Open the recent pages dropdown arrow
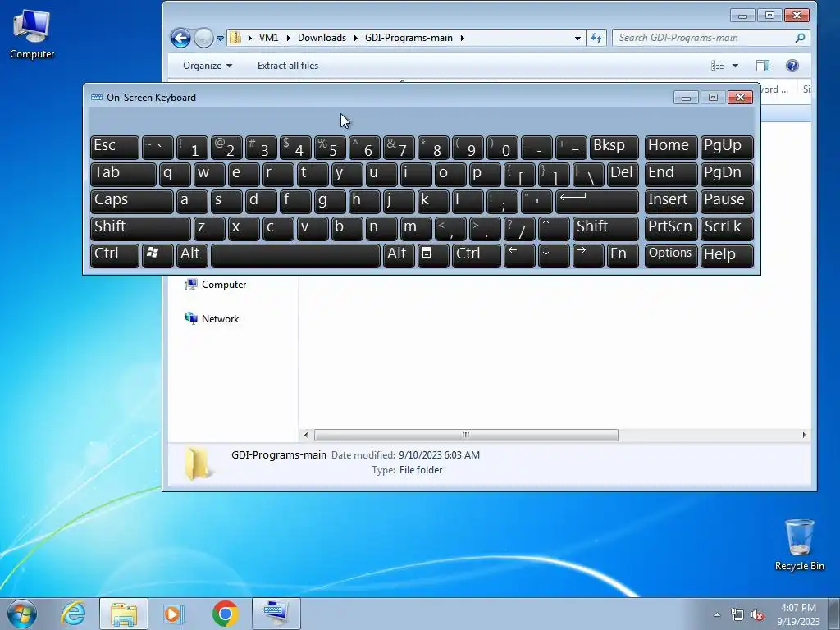The height and width of the screenshot is (630, 840). (x=220, y=39)
